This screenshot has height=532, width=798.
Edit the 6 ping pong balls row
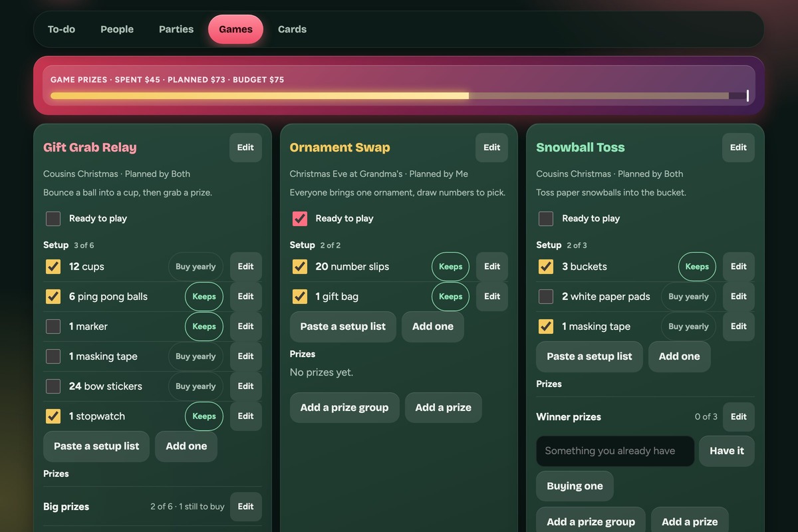pyautogui.click(x=245, y=297)
